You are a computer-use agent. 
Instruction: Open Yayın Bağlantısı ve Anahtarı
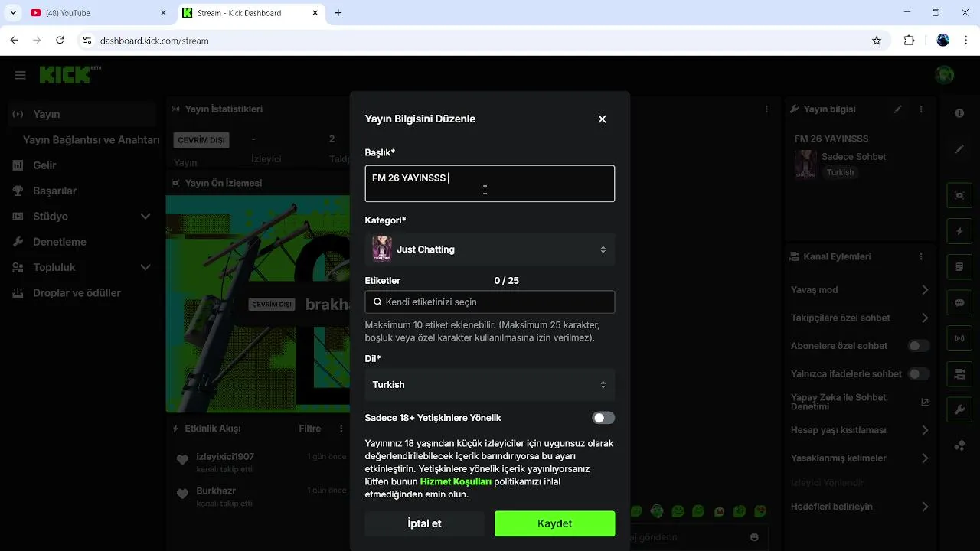pyautogui.click(x=91, y=140)
